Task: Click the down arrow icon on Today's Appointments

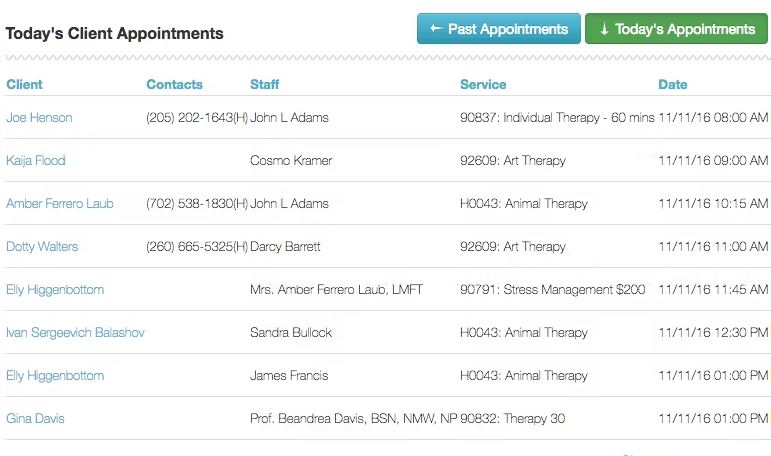Action: (x=604, y=29)
